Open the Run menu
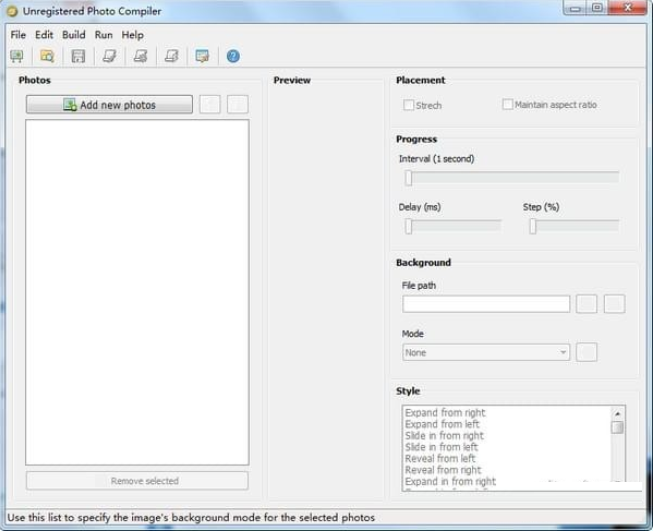Viewport: 653px width, 531px height. [103, 35]
